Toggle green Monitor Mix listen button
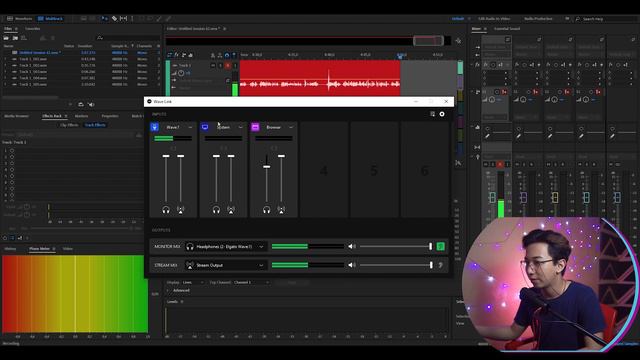The image size is (640, 360). (x=440, y=247)
